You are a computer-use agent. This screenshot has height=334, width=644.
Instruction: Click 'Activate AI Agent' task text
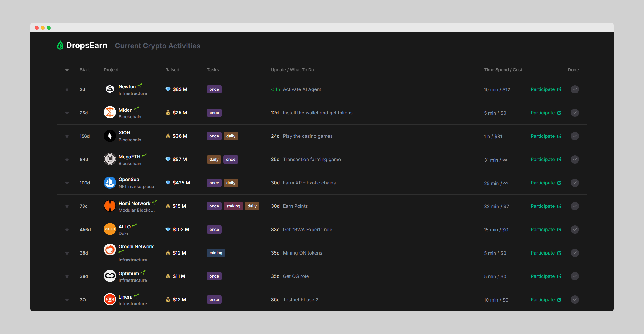[x=302, y=89]
